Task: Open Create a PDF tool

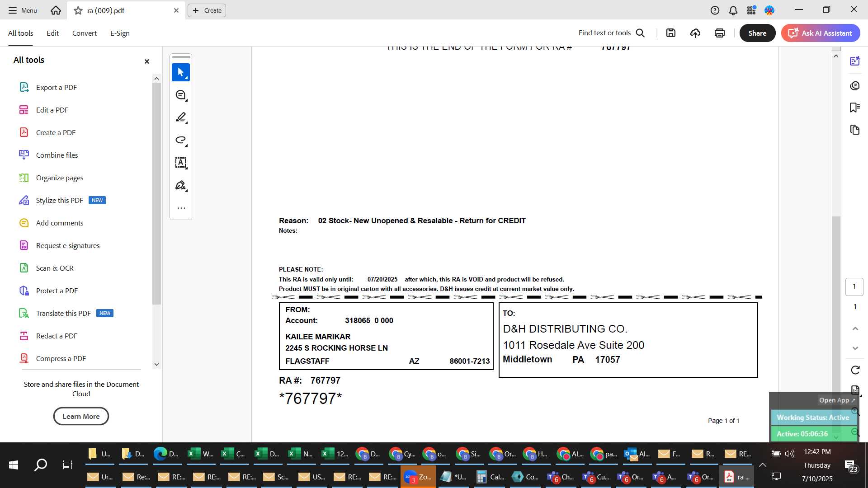Action: pos(56,132)
